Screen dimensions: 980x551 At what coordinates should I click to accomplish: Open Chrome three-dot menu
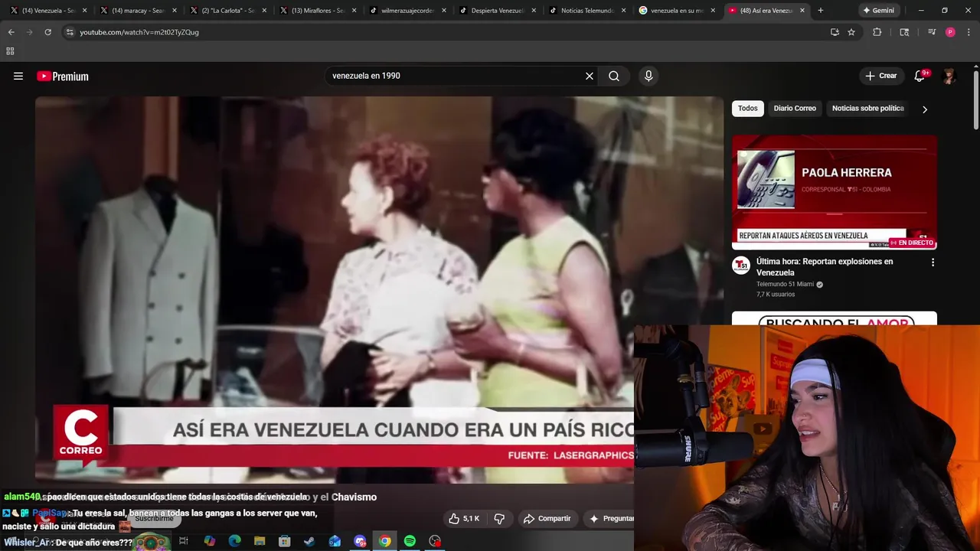click(969, 32)
